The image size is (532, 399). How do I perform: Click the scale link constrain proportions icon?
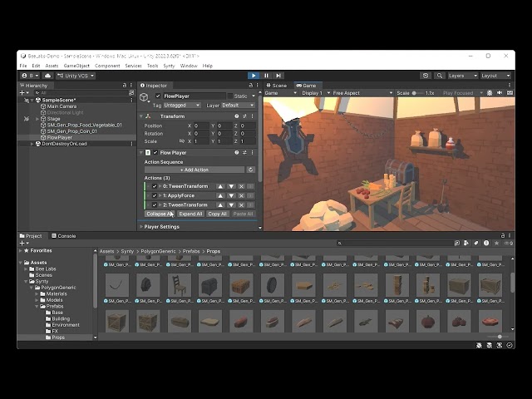coord(182,141)
